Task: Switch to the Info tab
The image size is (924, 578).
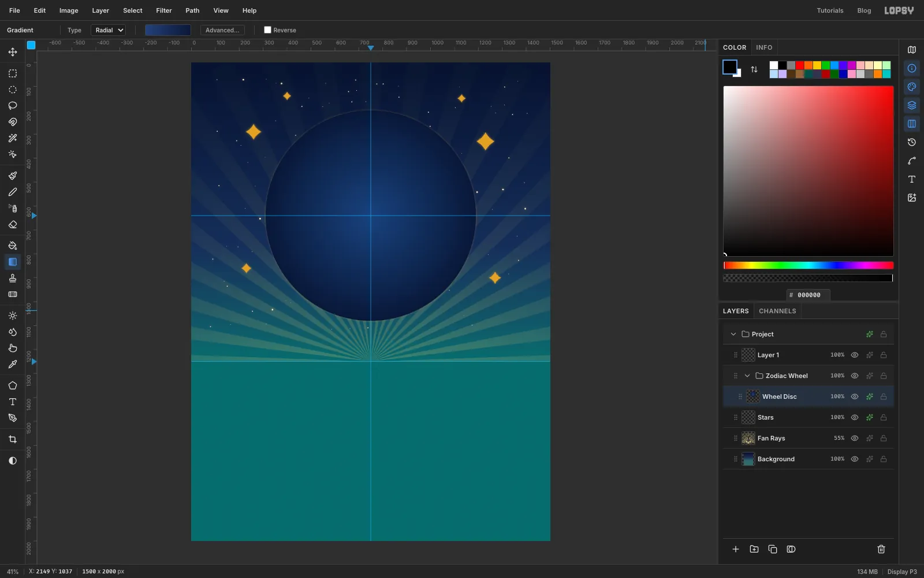Action: tap(764, 47)
